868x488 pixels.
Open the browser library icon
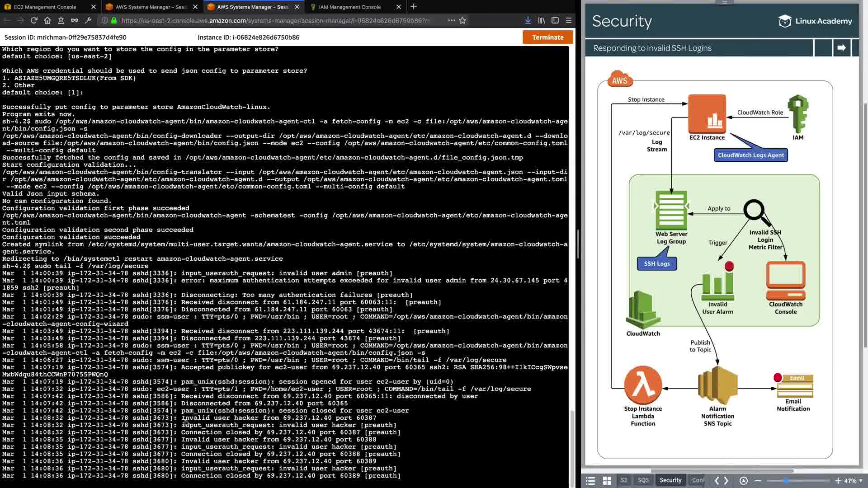(x=541, y=20)
